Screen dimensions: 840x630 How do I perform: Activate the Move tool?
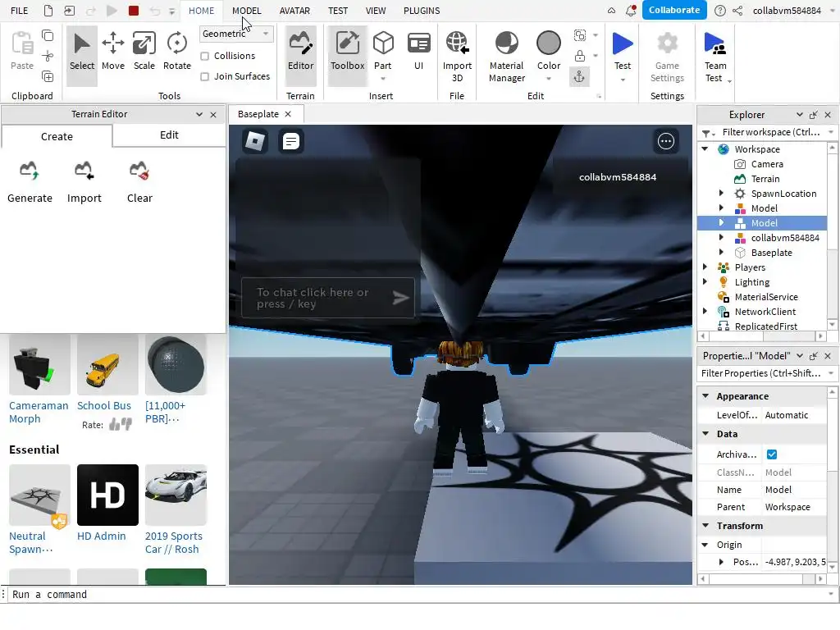click(113, 52)
